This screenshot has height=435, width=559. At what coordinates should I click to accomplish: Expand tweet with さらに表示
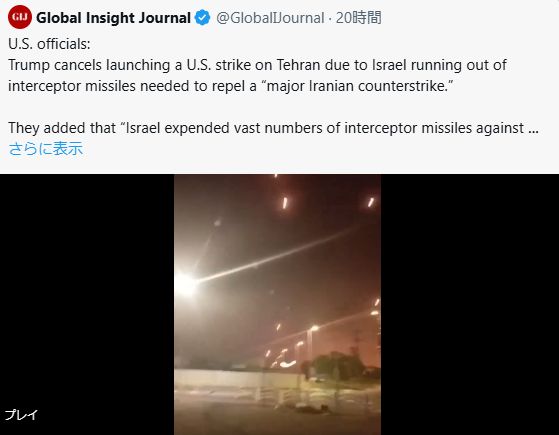[x=46, y=148]
